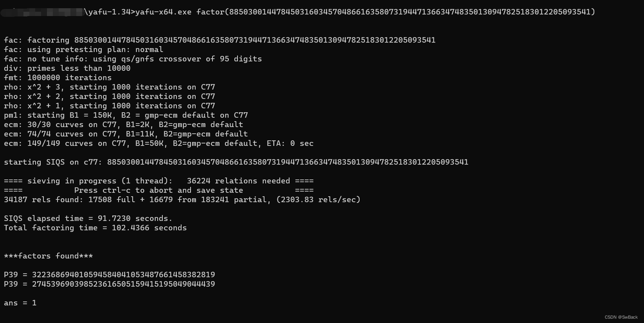Click the 'Press ctrl-c to abort' message

(x=158, y=190)
